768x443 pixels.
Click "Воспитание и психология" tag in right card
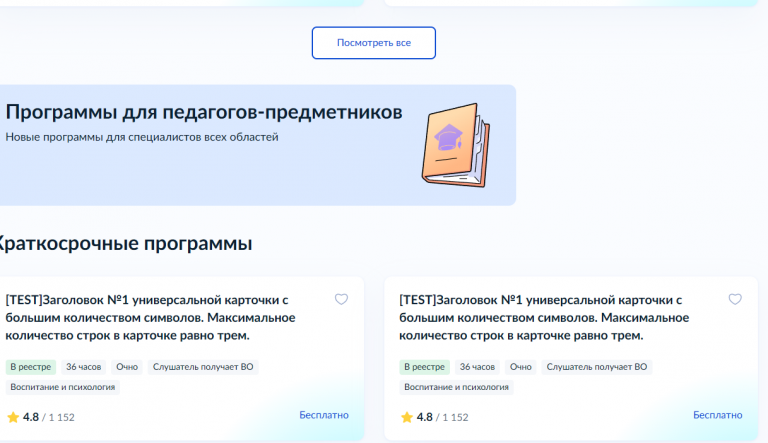click(x=456, y=387)
